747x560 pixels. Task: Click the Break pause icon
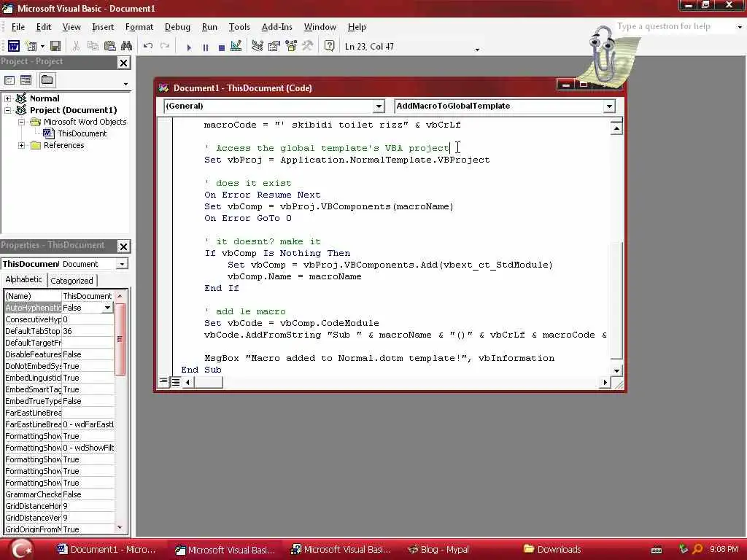(205, 47)
